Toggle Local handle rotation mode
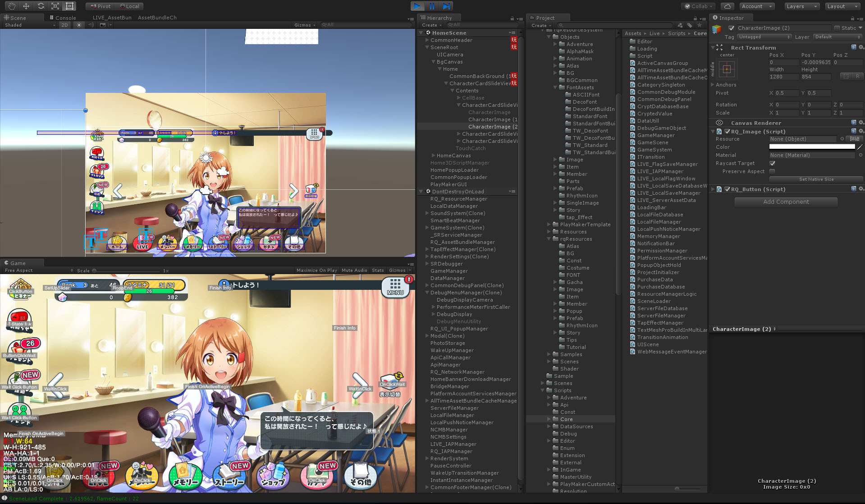Image resolution: width=865 pixels, height=504 pixels. [x=129, y=6]
